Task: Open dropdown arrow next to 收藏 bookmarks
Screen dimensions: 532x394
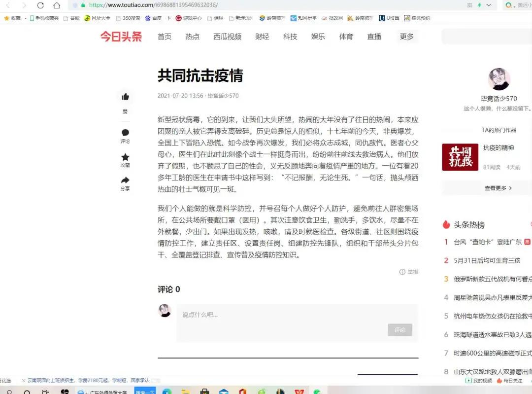Action: [26, 18]
